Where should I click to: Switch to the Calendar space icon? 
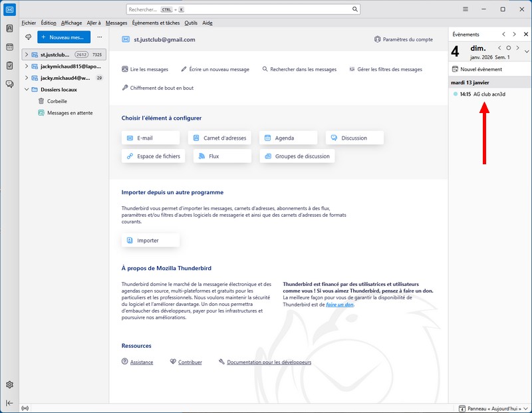coord(10,47)
